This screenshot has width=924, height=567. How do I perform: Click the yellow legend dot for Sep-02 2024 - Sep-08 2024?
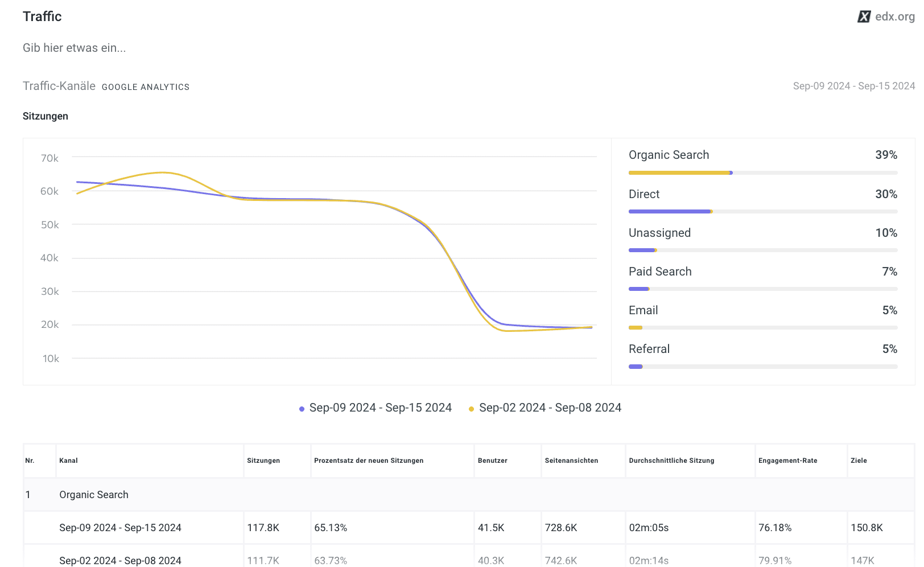pyautogui.click(x=471, y=409)
